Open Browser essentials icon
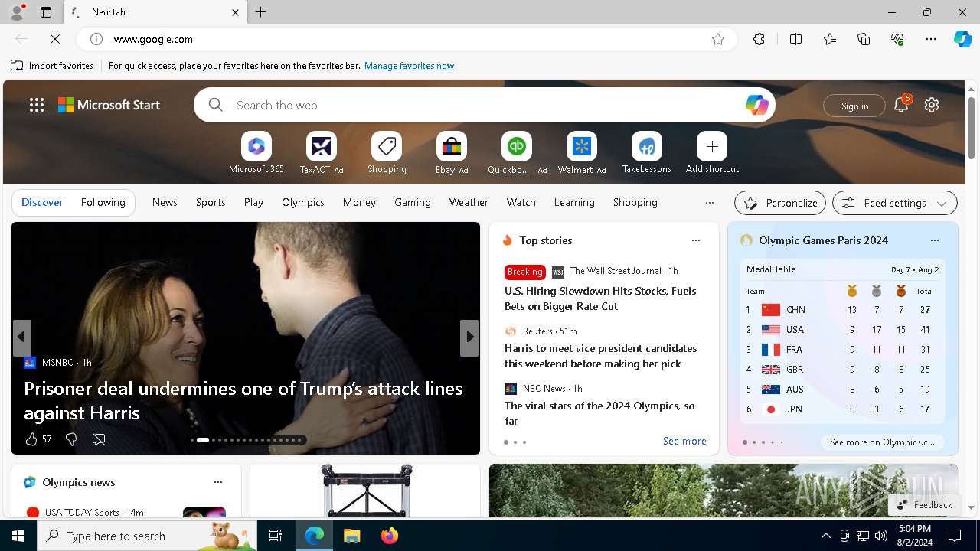Image resolution: width=980 pixels, height=551 pixels. click(898, 39)
